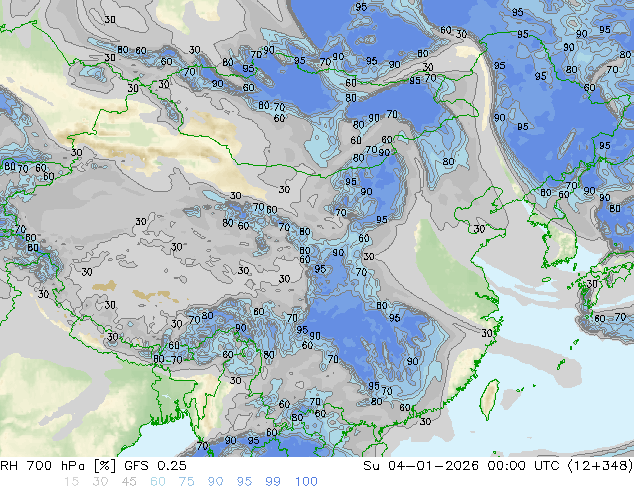The image size is (634, 490).
Task: Click the 'GFS 0.25' model label
Action: coord(155,466)
